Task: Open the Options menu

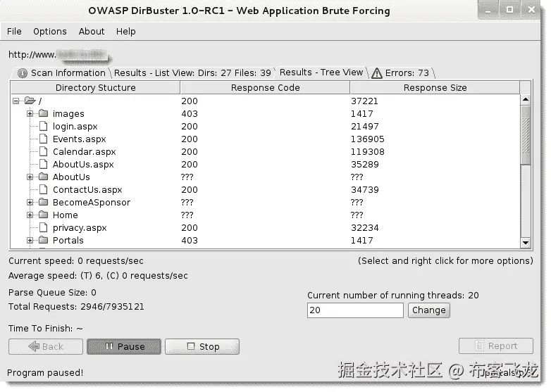Action: coord(50,32)
